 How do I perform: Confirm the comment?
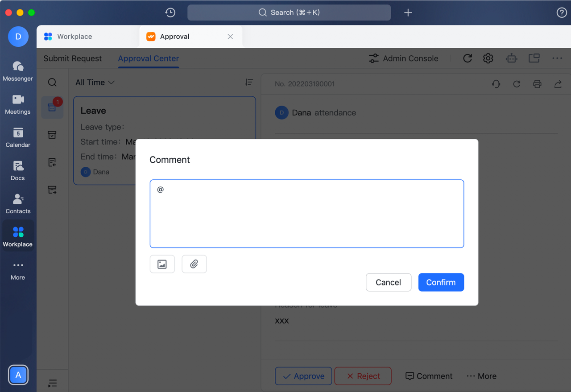(x=441, y=282)
